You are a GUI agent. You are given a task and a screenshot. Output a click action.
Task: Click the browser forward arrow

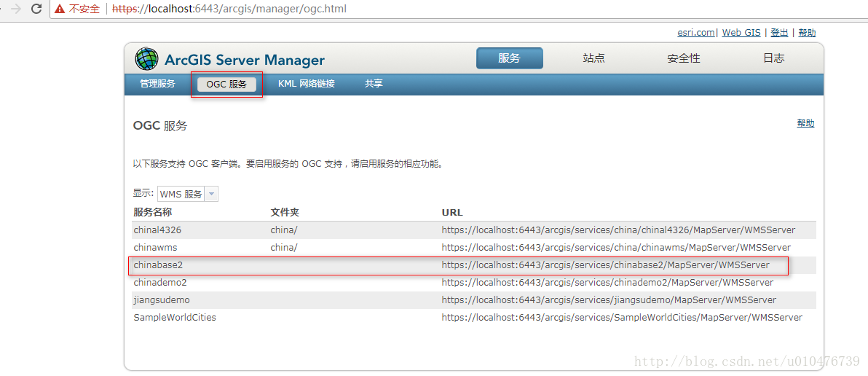point(17,9)
